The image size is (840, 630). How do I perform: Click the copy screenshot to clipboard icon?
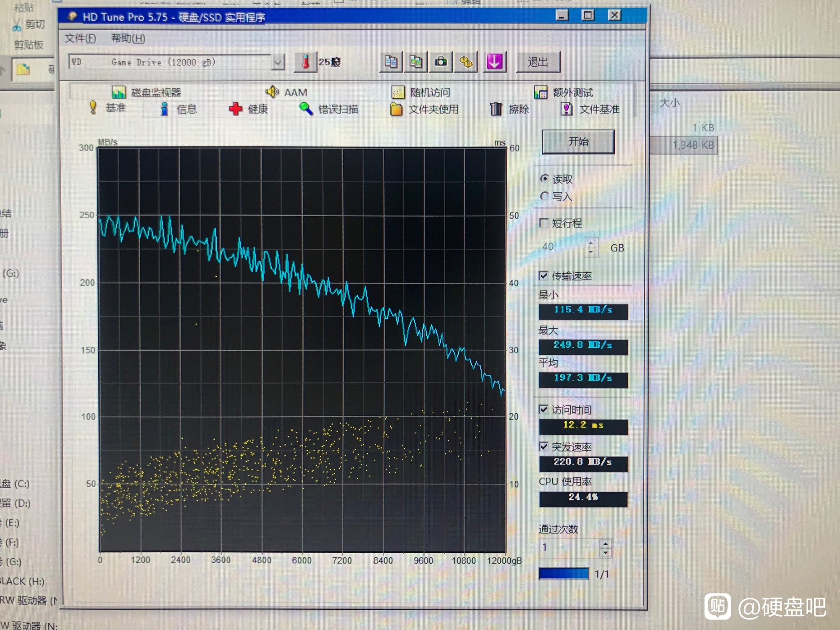tap(416, 62)
